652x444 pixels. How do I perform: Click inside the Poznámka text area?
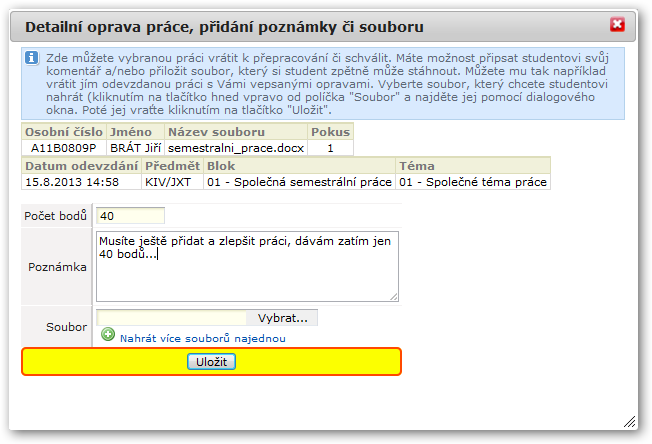click(247, 266)
